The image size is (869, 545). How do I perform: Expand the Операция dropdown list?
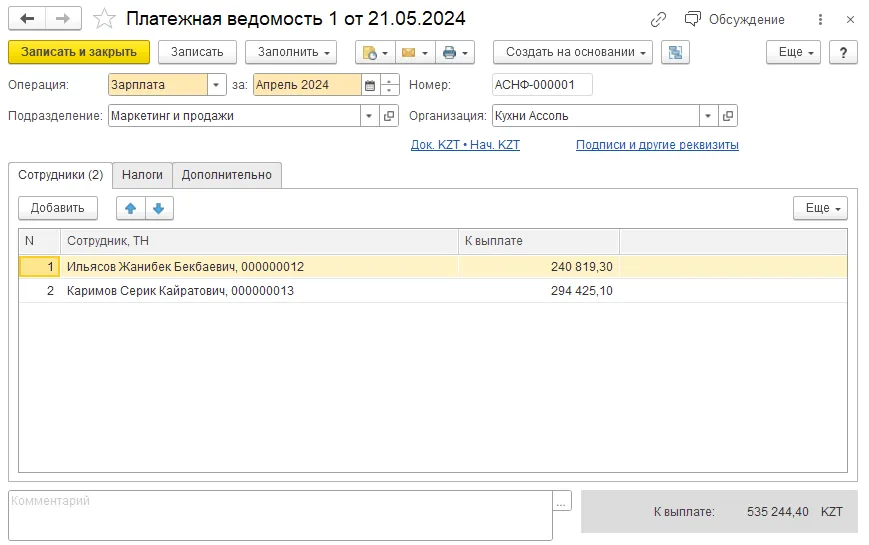(x=216, y=85)
